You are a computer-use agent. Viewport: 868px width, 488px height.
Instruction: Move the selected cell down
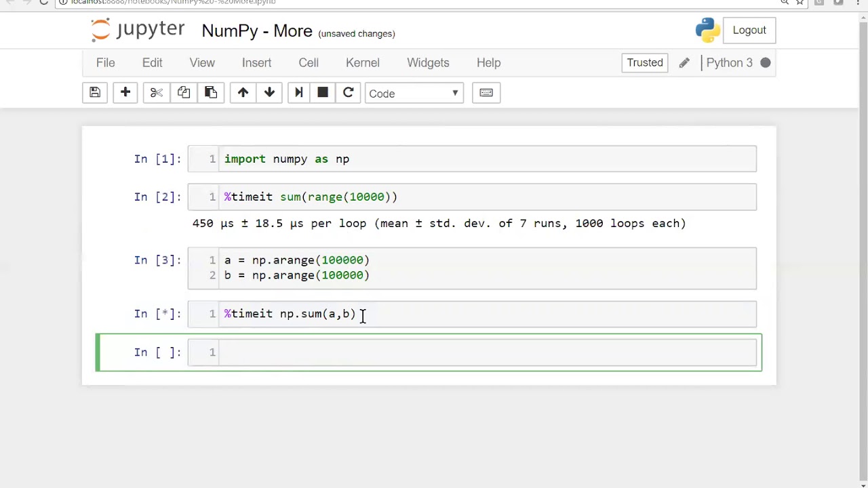pyautogui.click(x=269, y=93)
